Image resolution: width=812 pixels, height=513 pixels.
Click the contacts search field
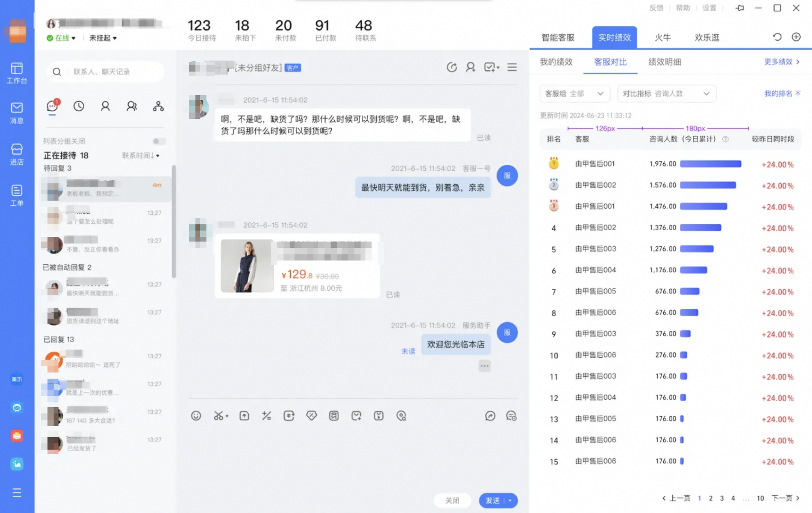pos(105,72)
